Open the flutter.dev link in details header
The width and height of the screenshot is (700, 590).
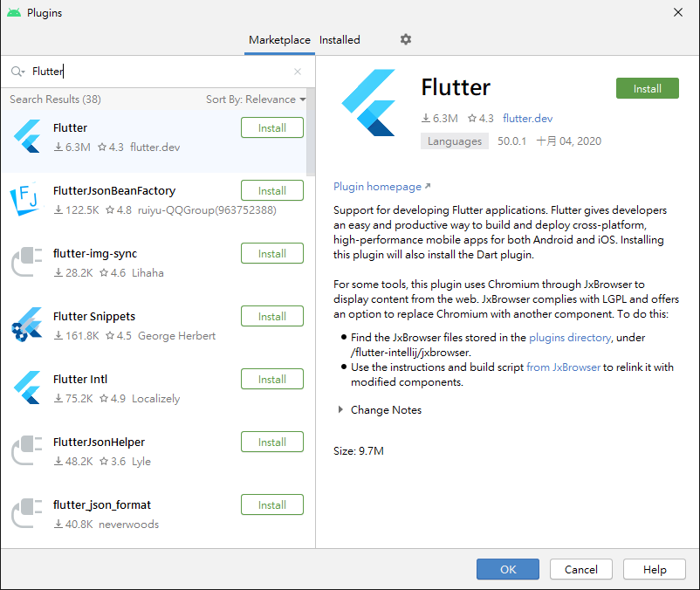528,119
